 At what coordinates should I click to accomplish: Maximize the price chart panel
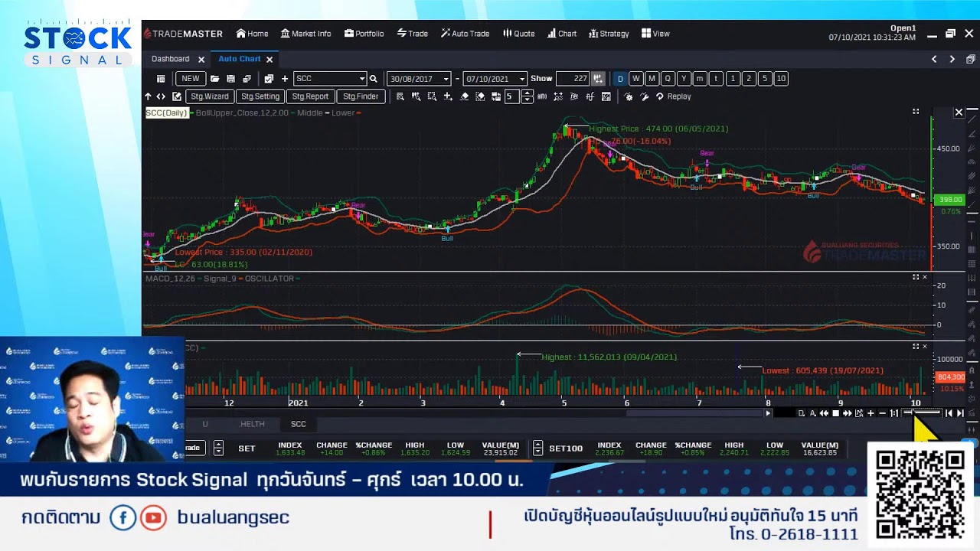coord(916,112)
